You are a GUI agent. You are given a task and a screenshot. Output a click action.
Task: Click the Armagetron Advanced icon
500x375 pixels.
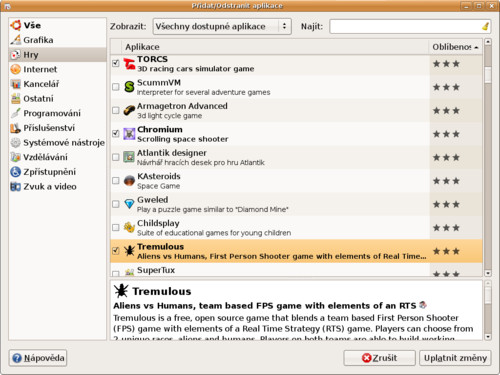tap(129, 110)
